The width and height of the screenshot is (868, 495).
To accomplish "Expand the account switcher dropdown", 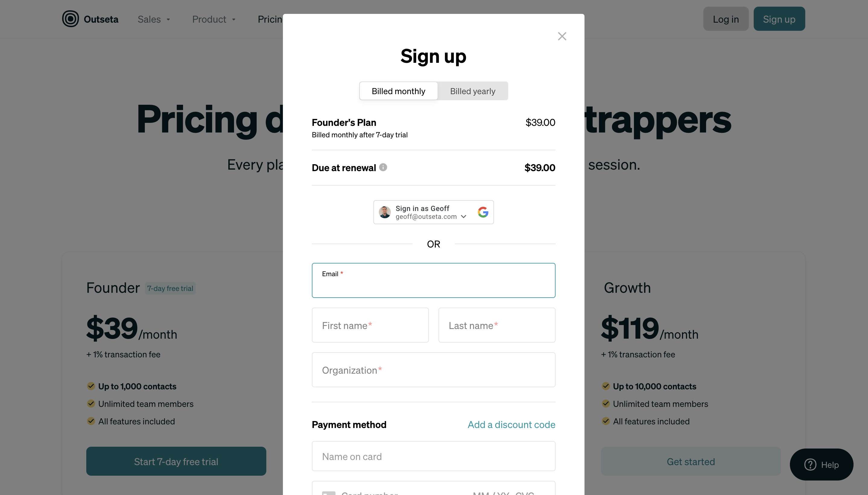I will pos(465,216).
